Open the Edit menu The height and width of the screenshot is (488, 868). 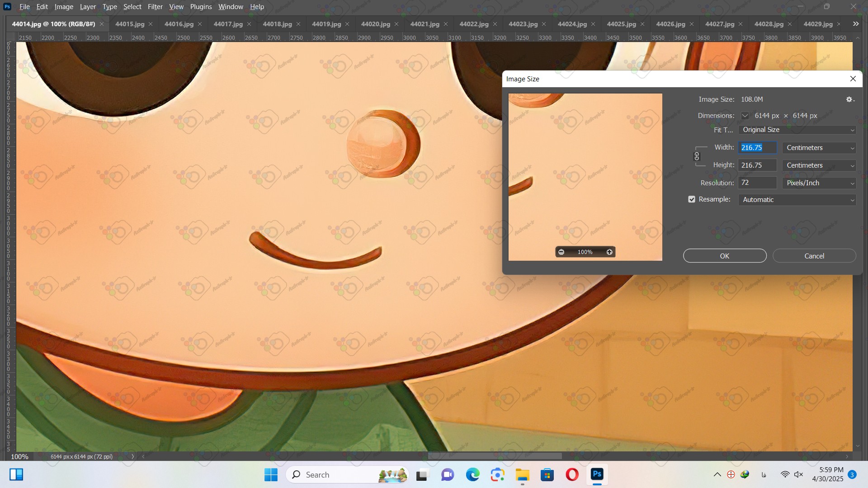pyautogui.click(x=42, y=7)
